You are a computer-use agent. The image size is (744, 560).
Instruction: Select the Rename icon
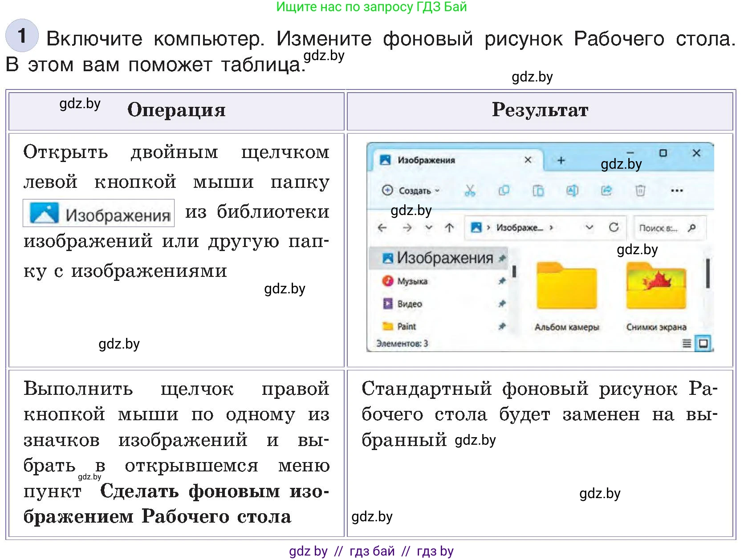(x=573, y=191)
